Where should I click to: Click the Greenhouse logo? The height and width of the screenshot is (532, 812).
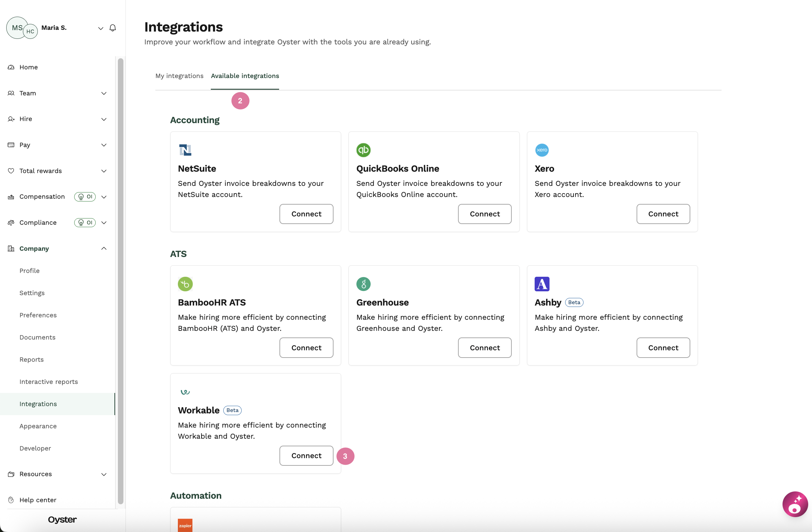point(363,284)
